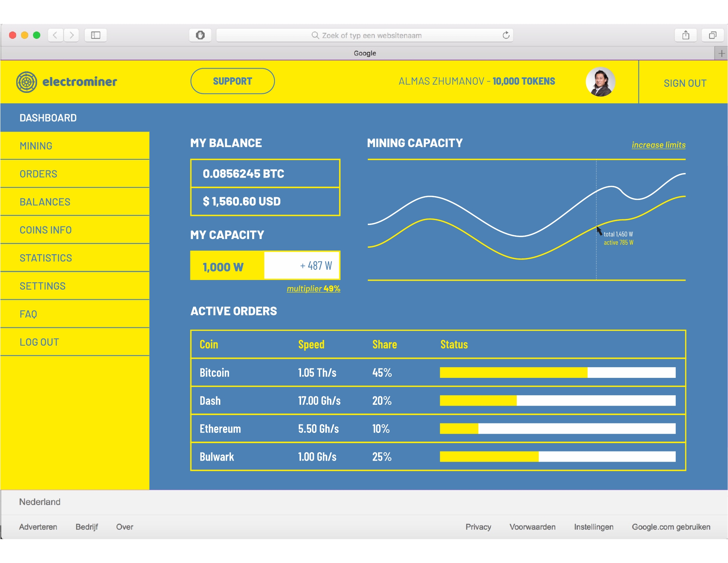This screenshot has width=728, height=563.
Task: Click the Bitcoin status progress bar
Action: 557,373
